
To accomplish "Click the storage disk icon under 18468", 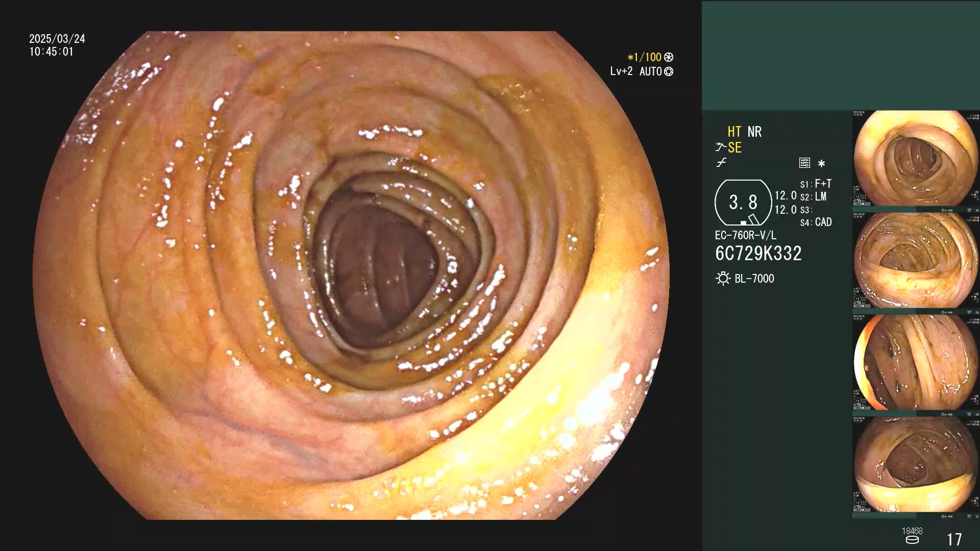I will [x=912, y=540].
